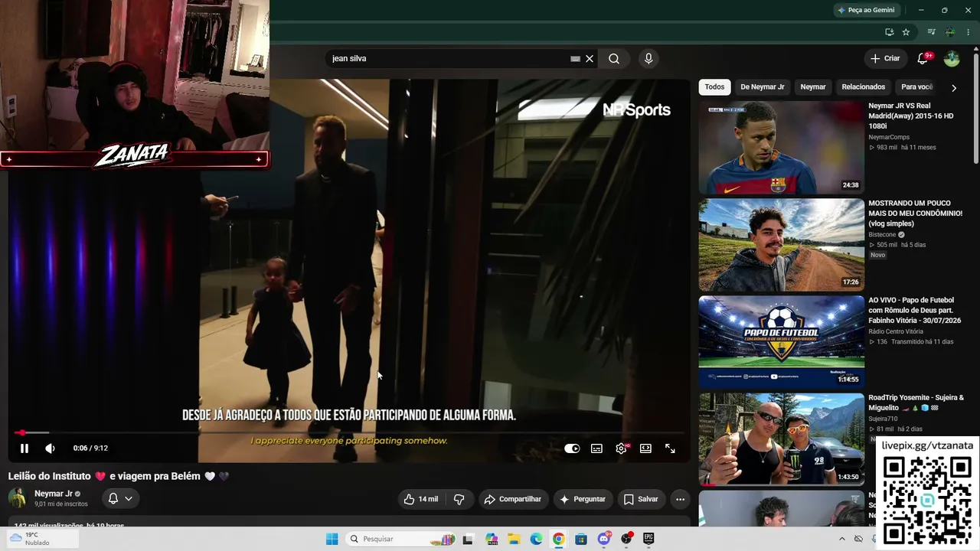Screen dimensions: 980x551
Task: Open Microsoft Edge from the taskbar
Action: point(536,539)
